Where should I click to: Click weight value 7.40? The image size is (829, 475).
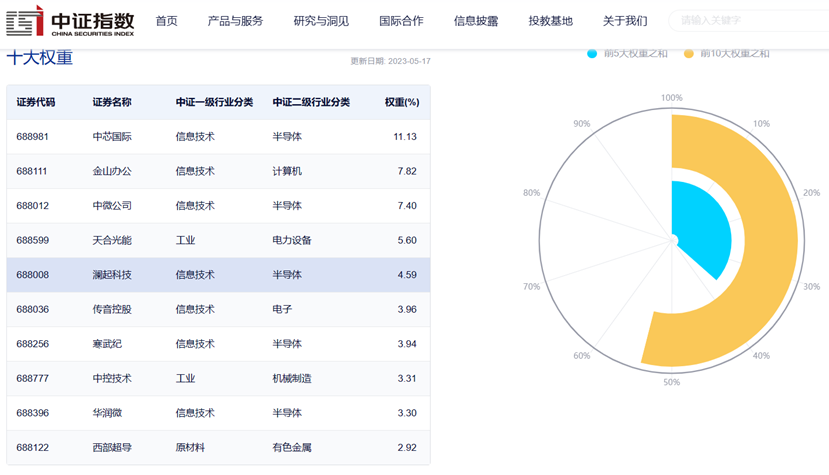[x=407, y=206]
